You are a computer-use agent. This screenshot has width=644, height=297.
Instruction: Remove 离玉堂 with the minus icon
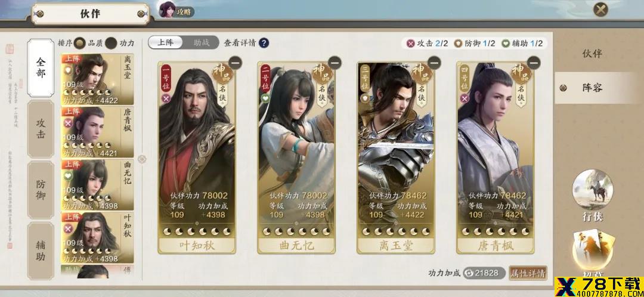point(434,63)
